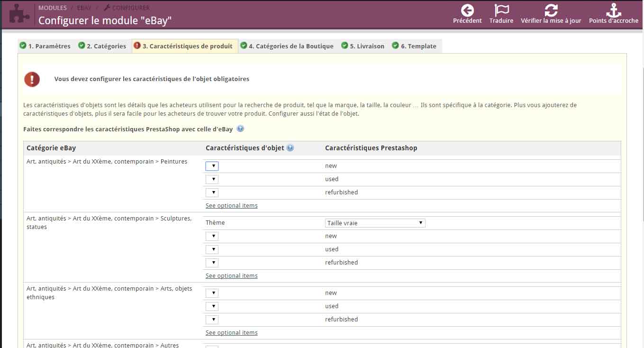This screenshot has width=644, height=348.
Task: Click help icon beside Caractéristiques d'objet header
Action: [290, 148]
